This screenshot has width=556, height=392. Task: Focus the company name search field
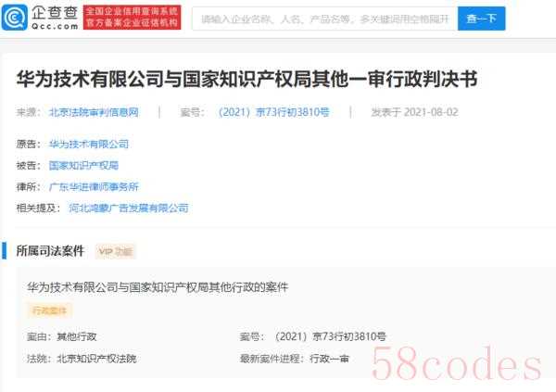pyautogui.click(x=325, y=19)
